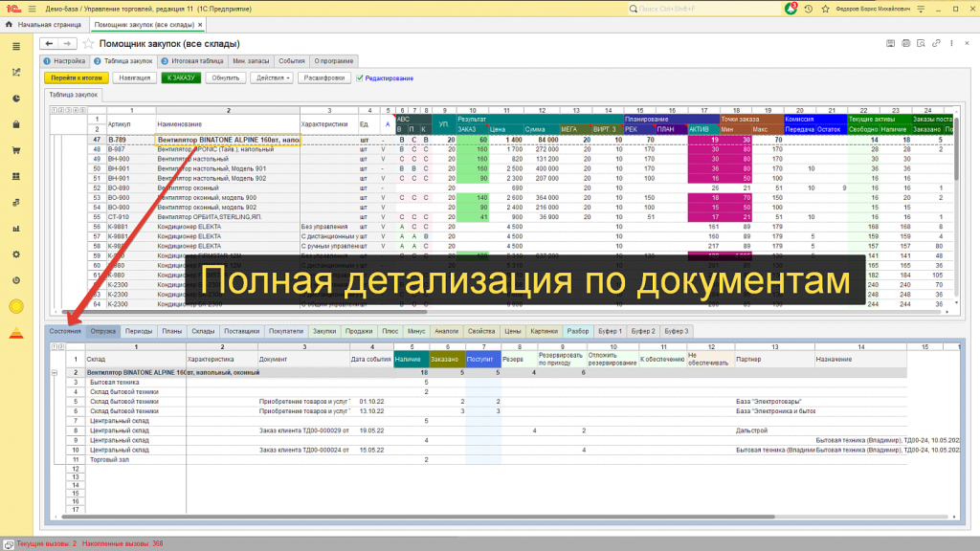980x551 pixels.
Task: Open service settings lines menu in title bar
Action: (921, 9)
